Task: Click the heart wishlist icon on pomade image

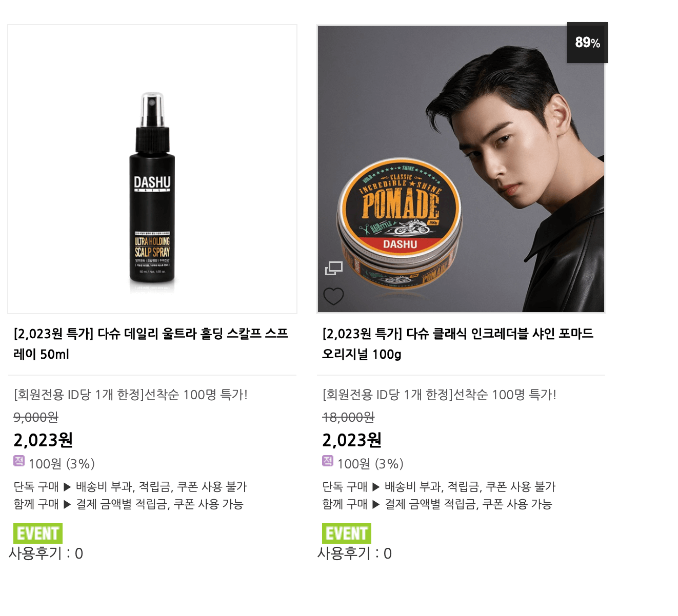Action: click(333, 296)
